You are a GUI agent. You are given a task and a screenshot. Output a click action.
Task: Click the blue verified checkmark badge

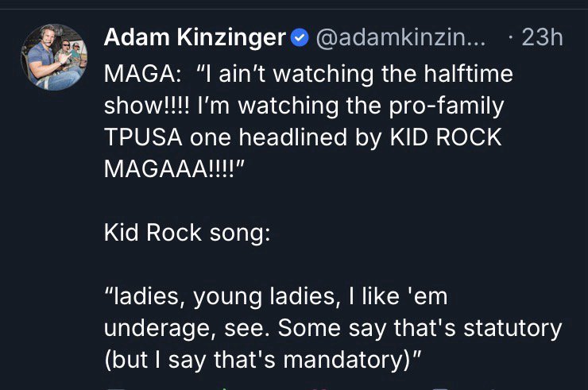tap(299, 37)
